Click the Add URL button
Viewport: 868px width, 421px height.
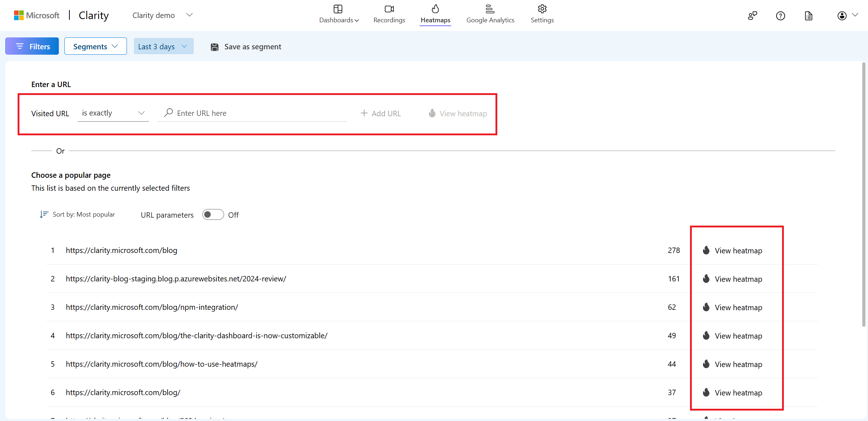[381, 113]
